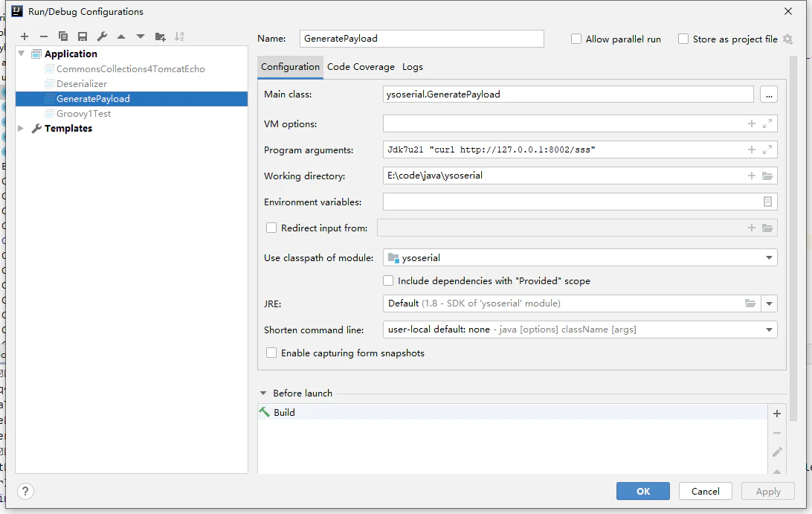Image resolution: width=812 pixels, height=514 pixels.
Task: Insert macro plus in Working directory field
Action: (752, 176)
